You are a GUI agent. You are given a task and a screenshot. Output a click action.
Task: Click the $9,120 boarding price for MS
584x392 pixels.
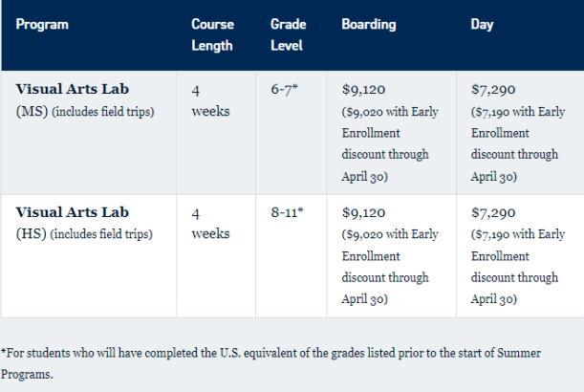click(362, 90)
